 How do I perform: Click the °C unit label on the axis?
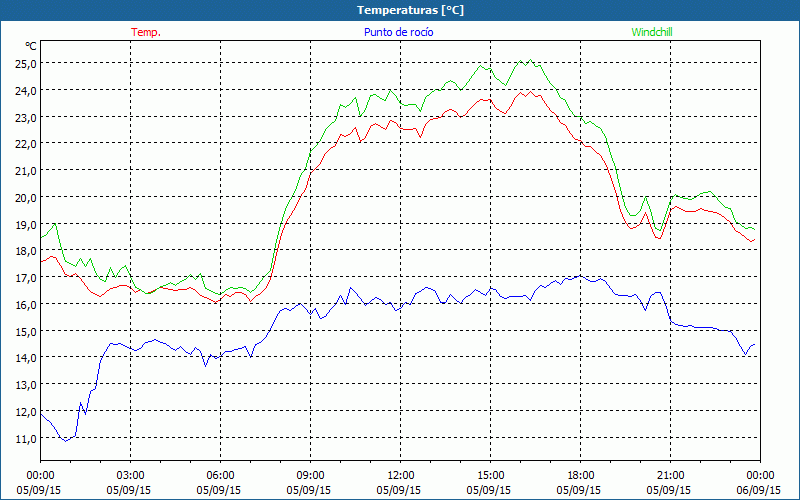point(31,46)
